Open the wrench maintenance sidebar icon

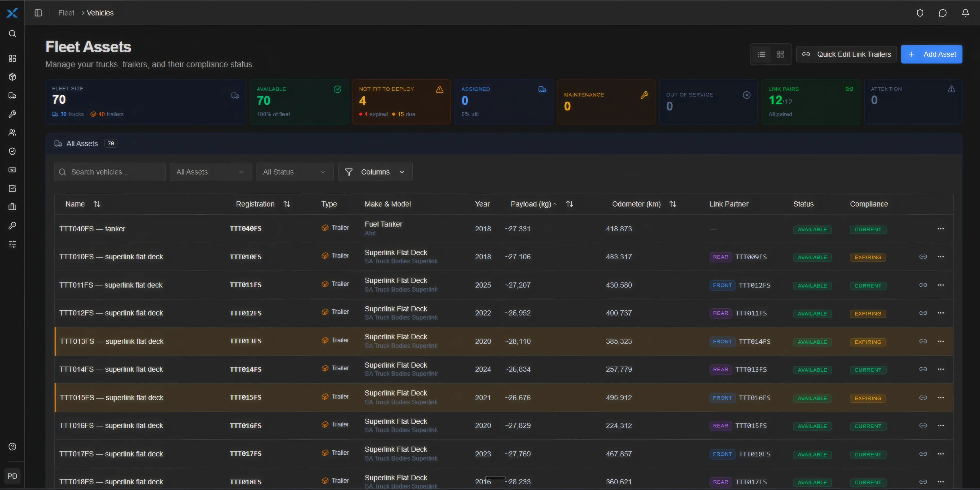[12, 114]
